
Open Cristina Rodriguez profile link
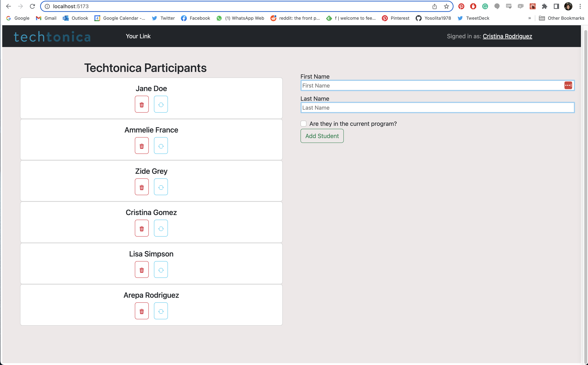(x=507, y=36)
